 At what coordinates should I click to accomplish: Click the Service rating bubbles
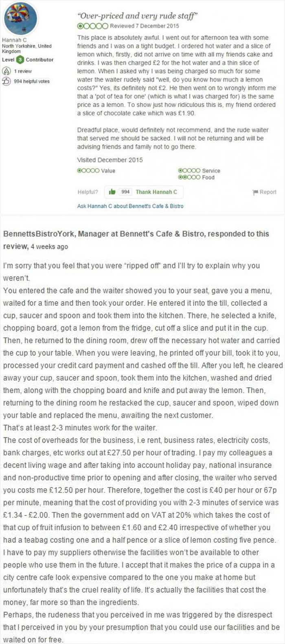click(x=190, y=171)
